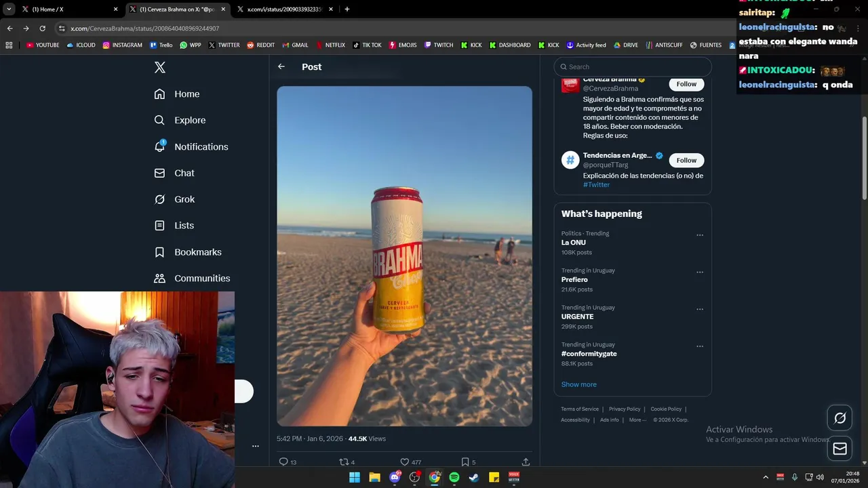Open a new browser tab

[347, 9]
